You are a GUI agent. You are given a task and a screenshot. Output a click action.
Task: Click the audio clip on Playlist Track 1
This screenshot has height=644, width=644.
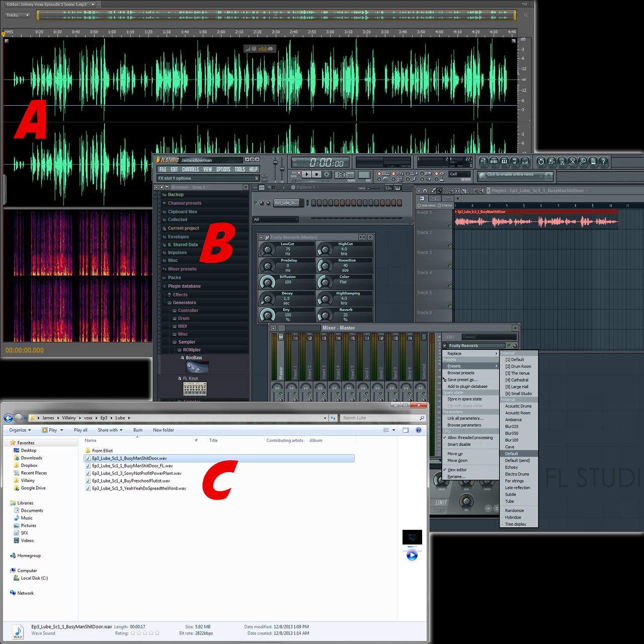536,219
